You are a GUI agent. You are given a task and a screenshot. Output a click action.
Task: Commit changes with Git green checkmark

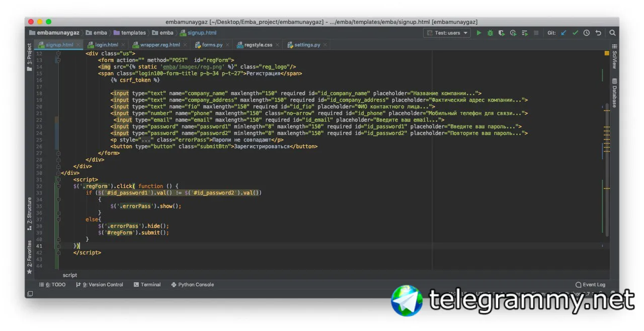(575, 33)
